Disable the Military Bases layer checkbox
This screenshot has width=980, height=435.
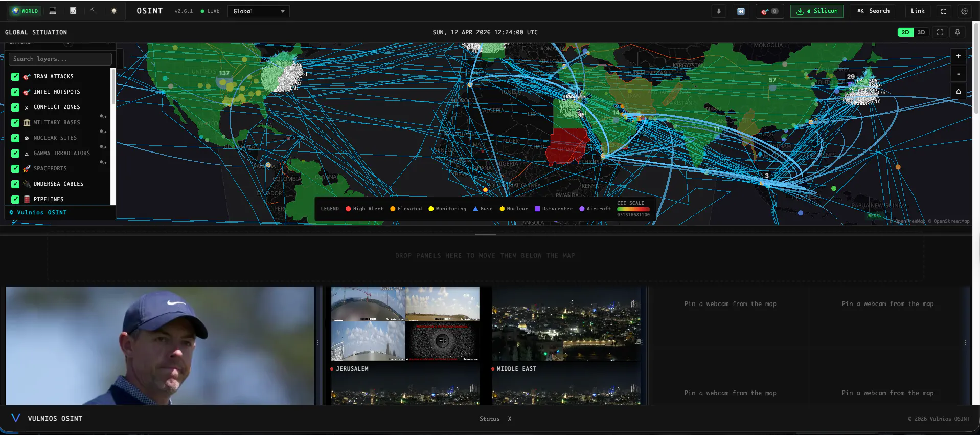(x=15, y=123)
